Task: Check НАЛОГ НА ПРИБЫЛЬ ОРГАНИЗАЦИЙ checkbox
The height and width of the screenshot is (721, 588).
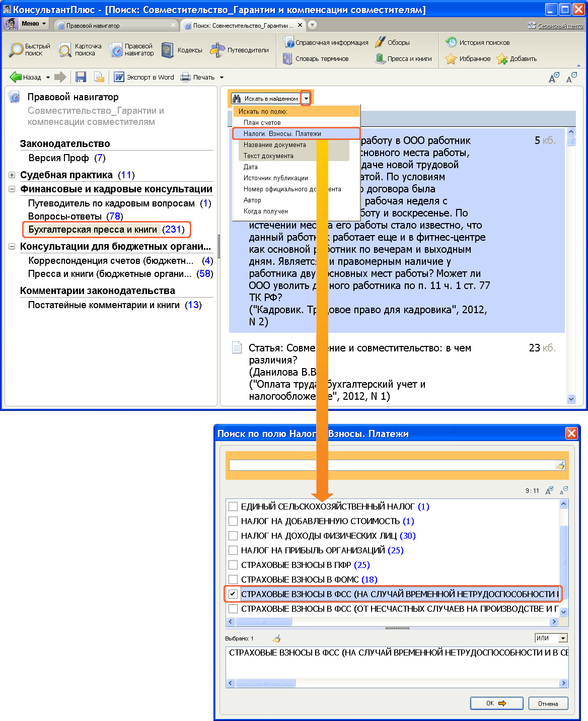Action: pyautogui.click(x=233, y=550)
